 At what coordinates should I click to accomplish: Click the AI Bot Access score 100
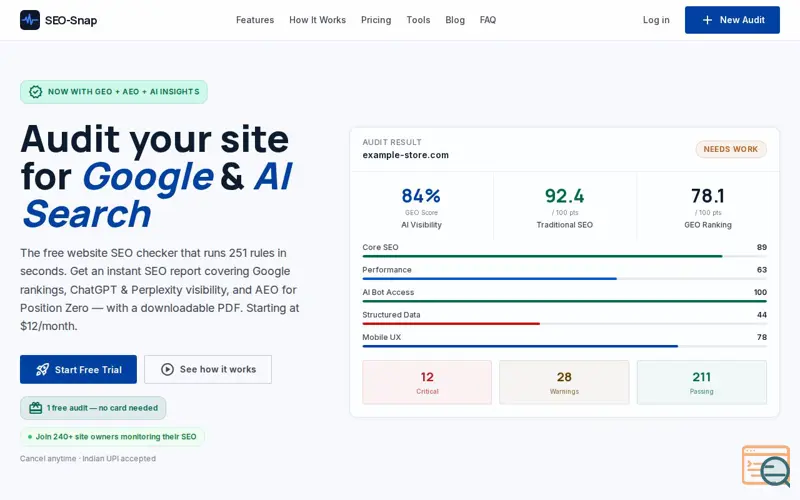[760, 292]
